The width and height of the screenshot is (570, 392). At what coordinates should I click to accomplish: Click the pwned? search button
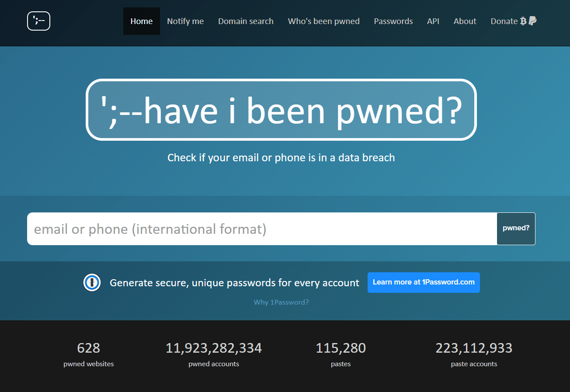coord(516,229)
